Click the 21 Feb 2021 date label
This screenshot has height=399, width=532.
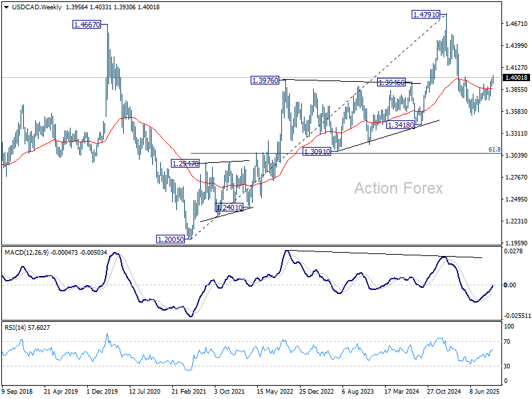(189, 391)
